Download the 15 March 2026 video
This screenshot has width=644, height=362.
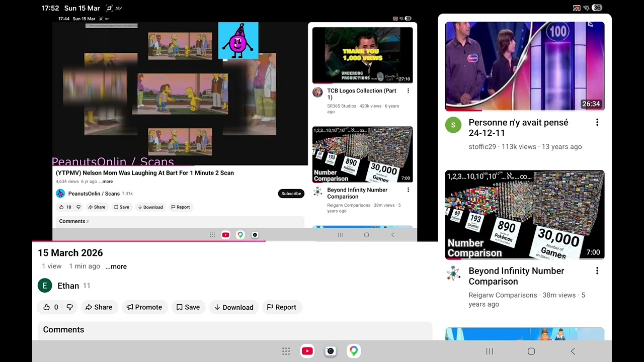click(x=234, y=307)
